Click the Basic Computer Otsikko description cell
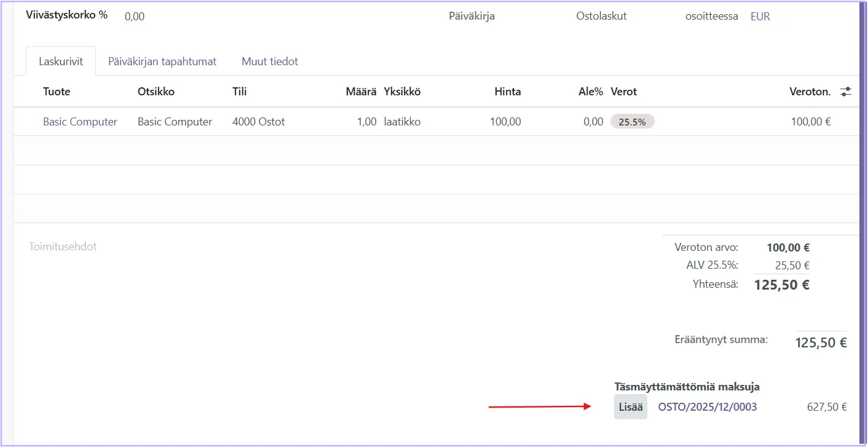868x447 pixels. (x=175, y=122)
